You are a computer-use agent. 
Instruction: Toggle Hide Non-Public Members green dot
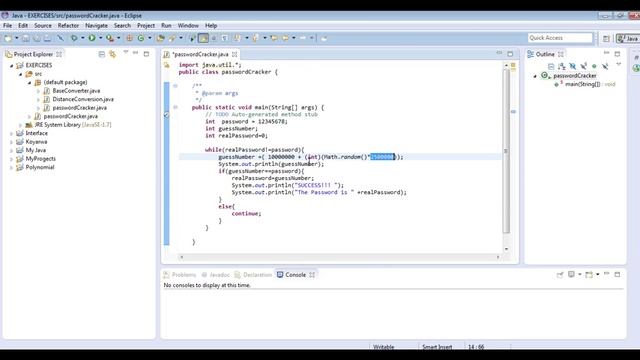tap(594, 66)
